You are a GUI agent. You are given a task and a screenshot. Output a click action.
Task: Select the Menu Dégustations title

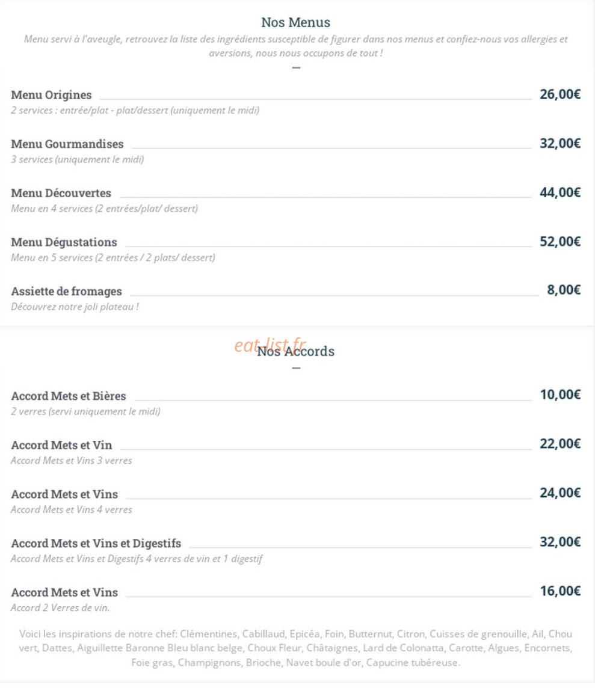64,242
